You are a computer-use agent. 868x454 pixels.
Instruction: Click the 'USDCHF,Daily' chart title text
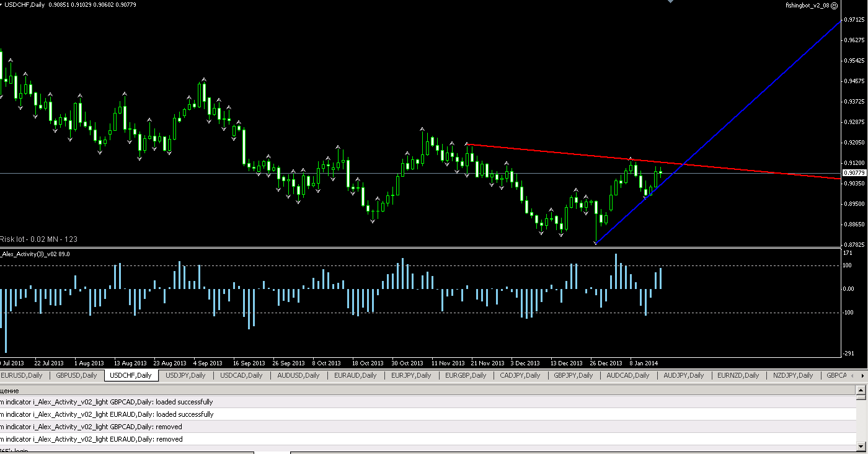(x=25, y=4)
